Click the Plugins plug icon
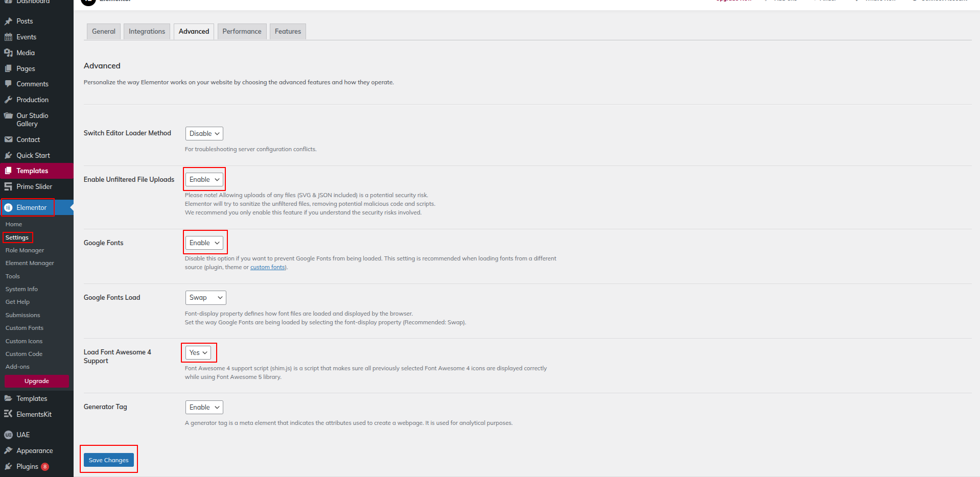This screenshot has height=477, width=980. tap(8, 466)
